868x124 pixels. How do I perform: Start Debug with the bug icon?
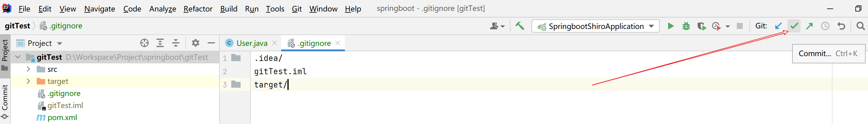[686, 26]
